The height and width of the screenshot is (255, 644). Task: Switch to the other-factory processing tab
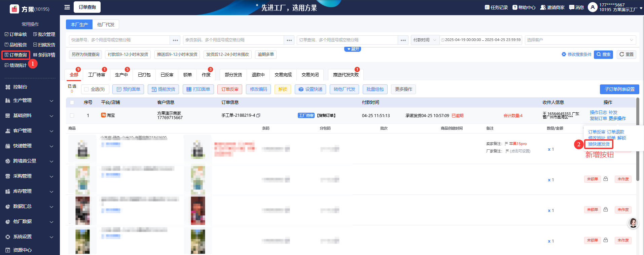click(x=106, y=25)
